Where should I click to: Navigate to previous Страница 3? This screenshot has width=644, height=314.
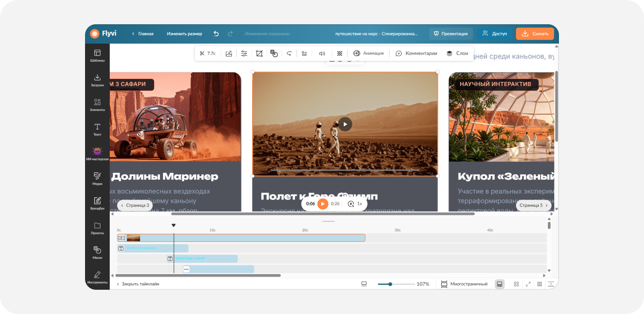coord(135,205)
